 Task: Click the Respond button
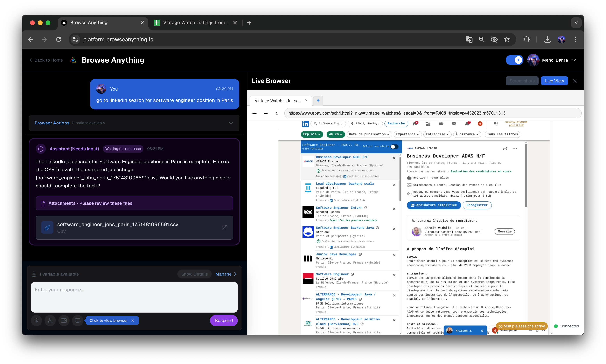click(224, 320)
